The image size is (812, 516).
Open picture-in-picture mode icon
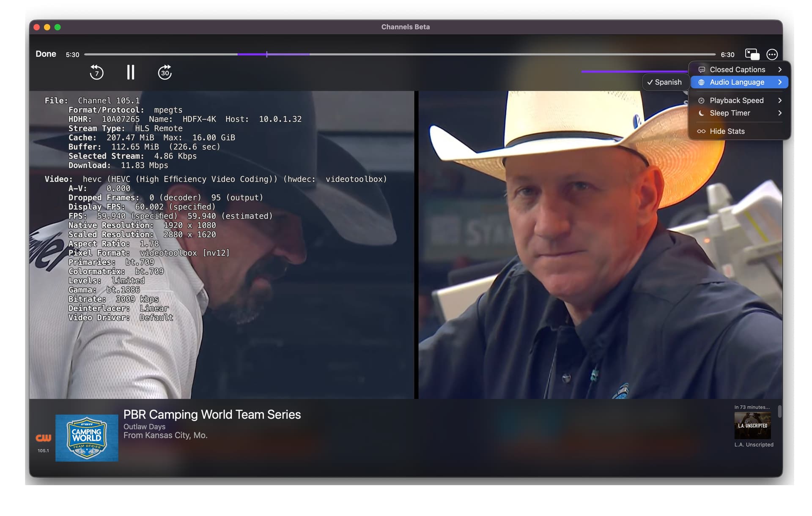pyautogui.click(x=752, y=54)
